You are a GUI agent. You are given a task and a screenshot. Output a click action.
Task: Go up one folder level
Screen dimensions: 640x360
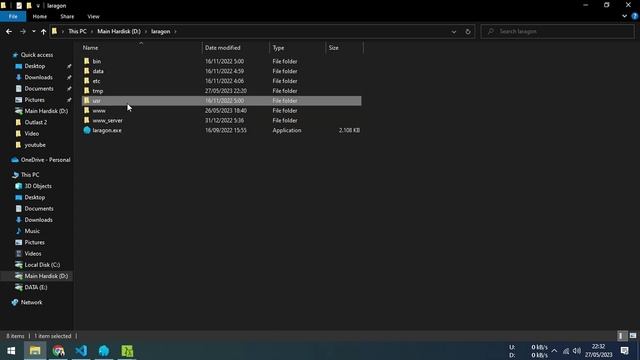pos(43,31)
